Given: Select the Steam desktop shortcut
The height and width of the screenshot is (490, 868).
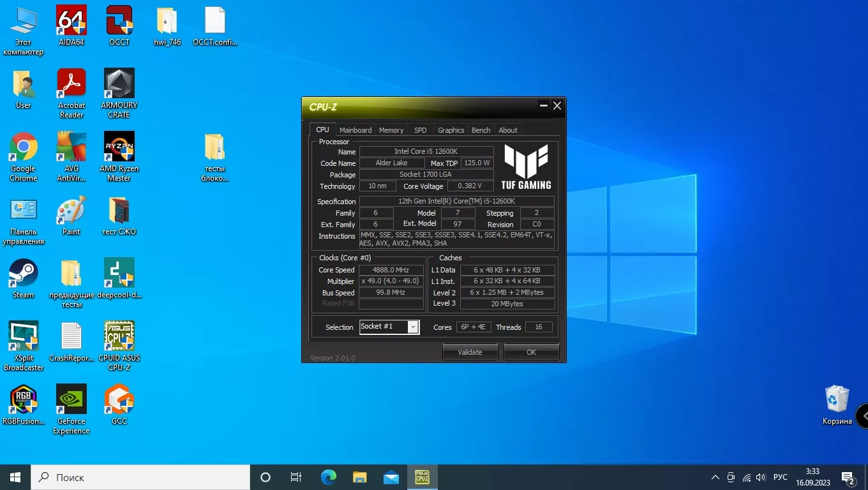Looking at the screenshot, I should pos(24,279).
